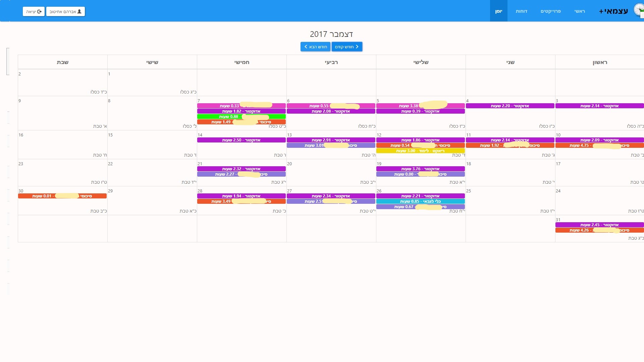Go to next month (חודש הבא)
Viewport: 644px width, 362px height.
(315, 47)
